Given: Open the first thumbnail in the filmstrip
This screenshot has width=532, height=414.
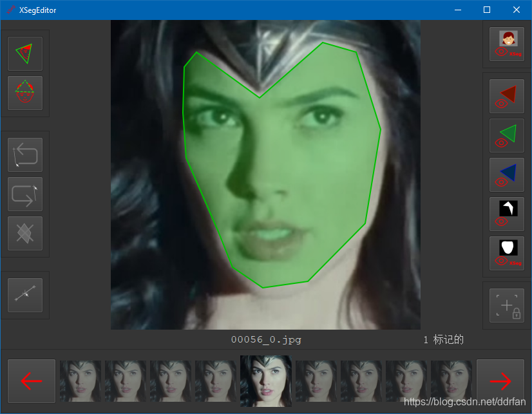Looking at the screenshot, I should coord(81,381).
